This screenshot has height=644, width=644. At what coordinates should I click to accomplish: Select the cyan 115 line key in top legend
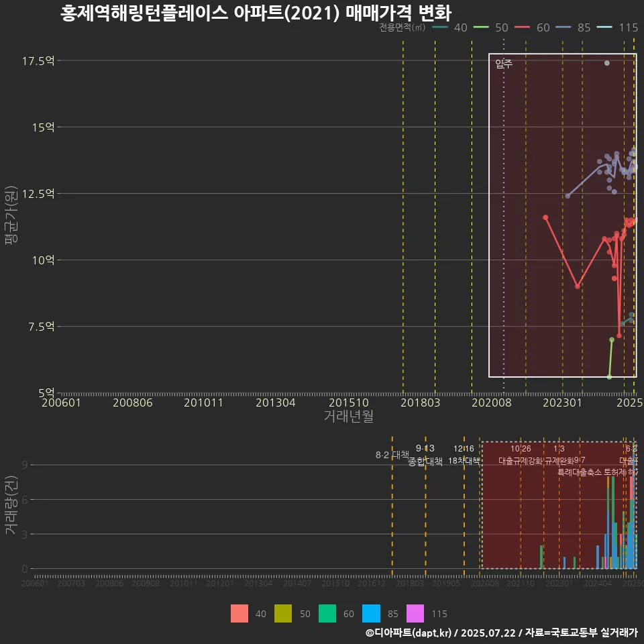(604, 28)
